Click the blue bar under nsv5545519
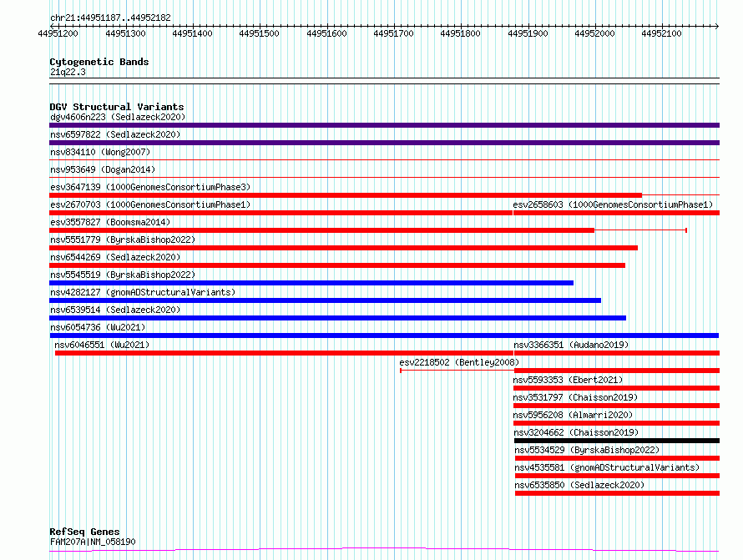The height and width of the screenshot is (560, 743). 311,283
